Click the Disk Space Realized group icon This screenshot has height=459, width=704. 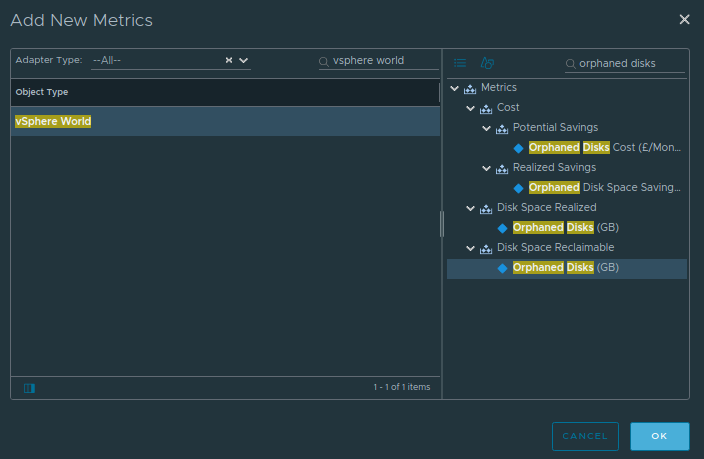point(486,209)
